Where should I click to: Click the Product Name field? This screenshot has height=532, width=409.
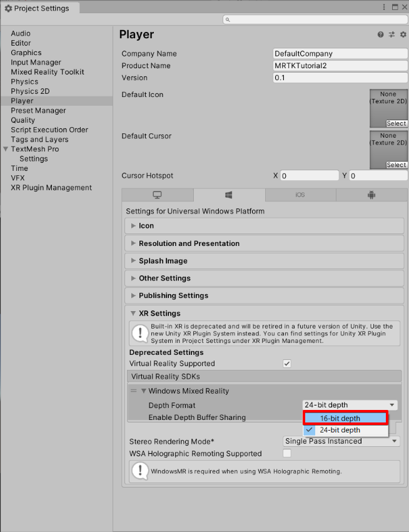[340, 66]
